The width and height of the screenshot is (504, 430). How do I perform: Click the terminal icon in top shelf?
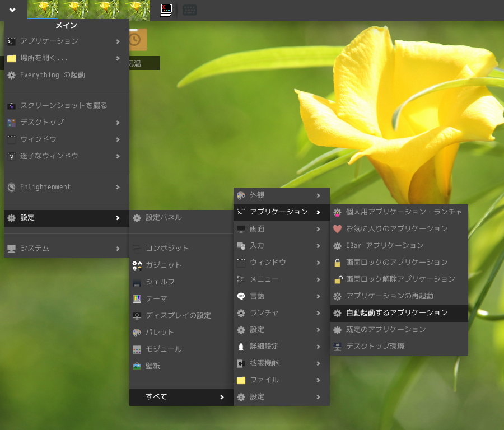tap(166, 10)
